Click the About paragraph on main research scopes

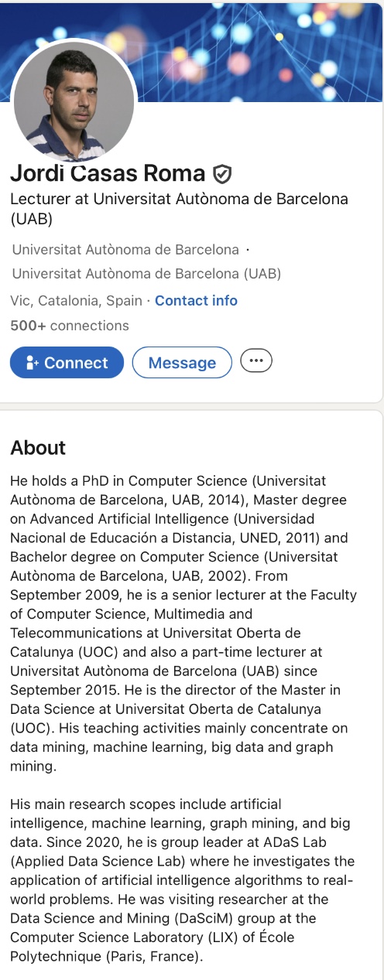[183, 879]
